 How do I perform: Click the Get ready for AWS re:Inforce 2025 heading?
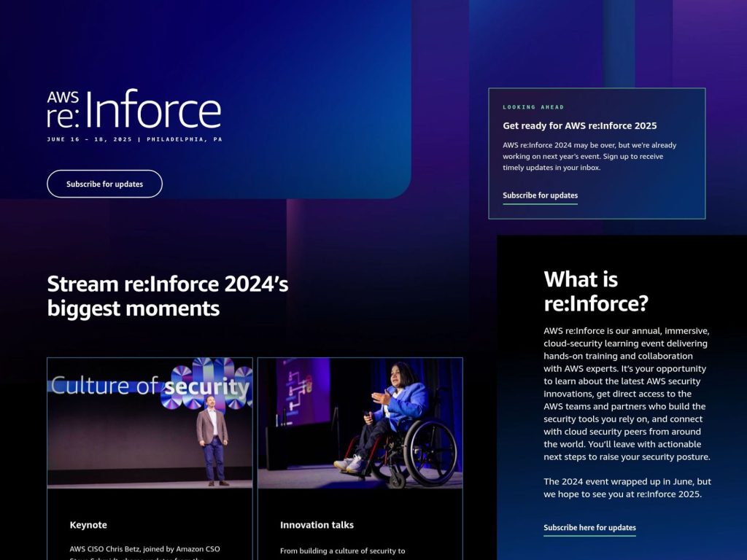point(579,125)
